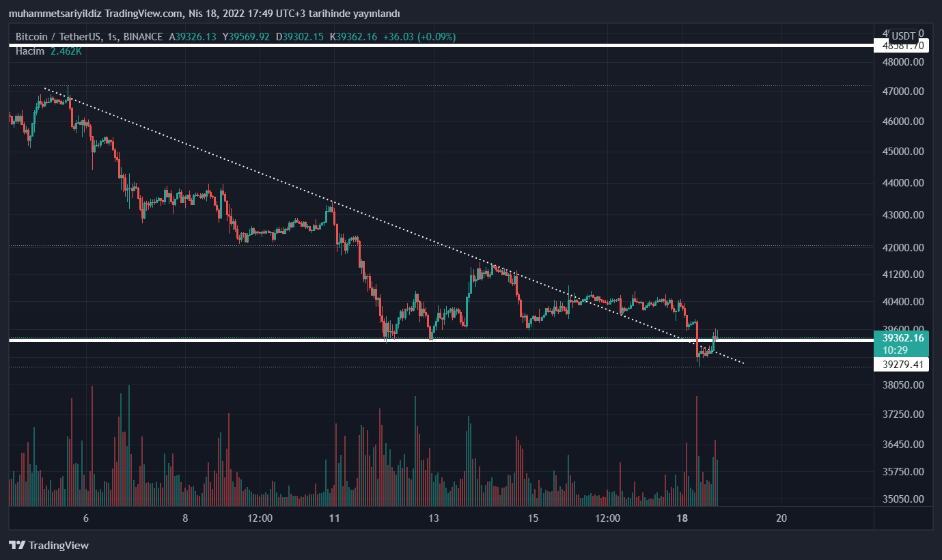Click the date label 11 on time axis
942x560 pixels.
pos(334,518)
